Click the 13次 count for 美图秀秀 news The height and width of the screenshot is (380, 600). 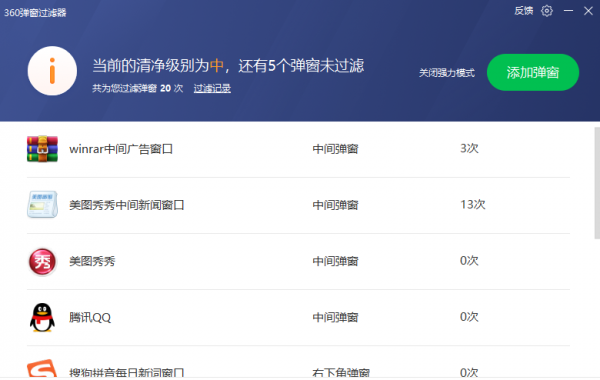(473, 204)
